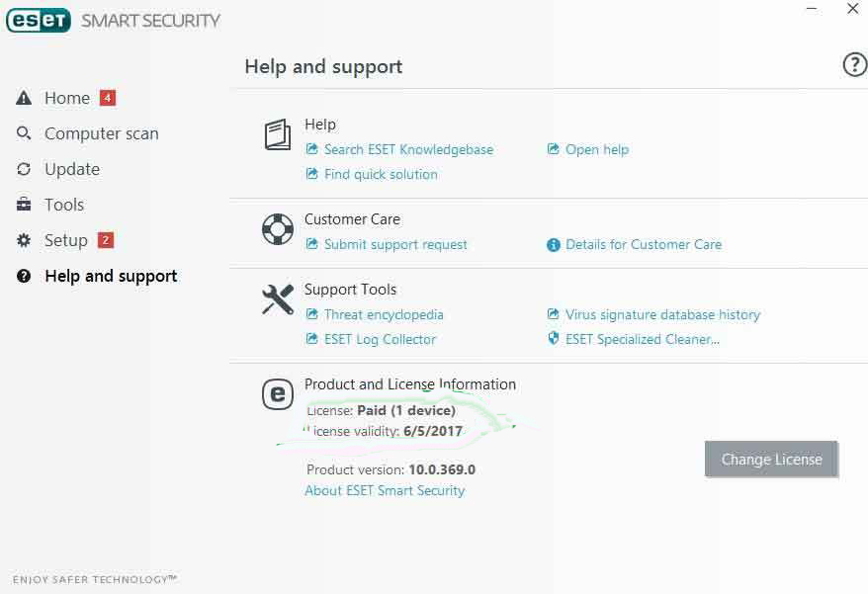Viewport: 868px width, 594px height.
Task: Click the Tools briefcase icon
Action: tap(24, 205)
